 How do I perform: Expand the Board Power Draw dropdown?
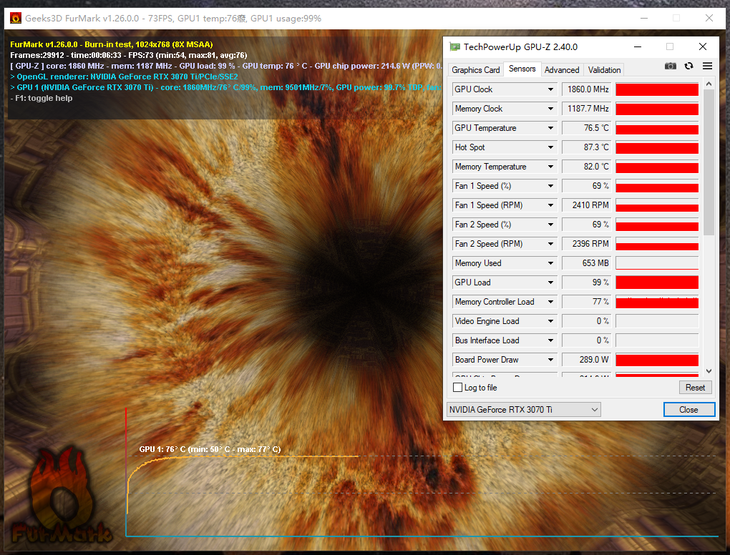pos(550,360)
